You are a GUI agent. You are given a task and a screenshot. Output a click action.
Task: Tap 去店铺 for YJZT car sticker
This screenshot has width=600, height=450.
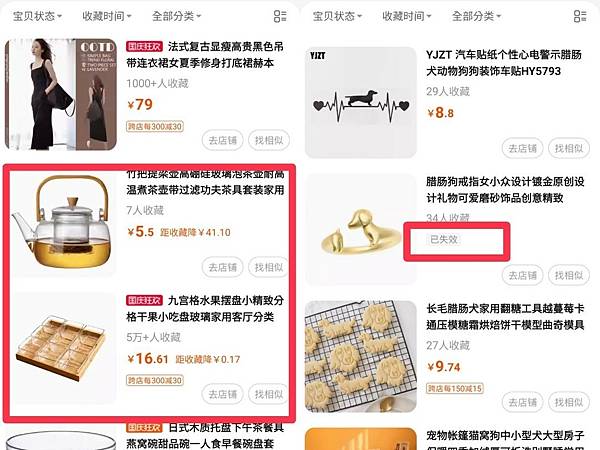pyautogui.click(x=522, y=148)
